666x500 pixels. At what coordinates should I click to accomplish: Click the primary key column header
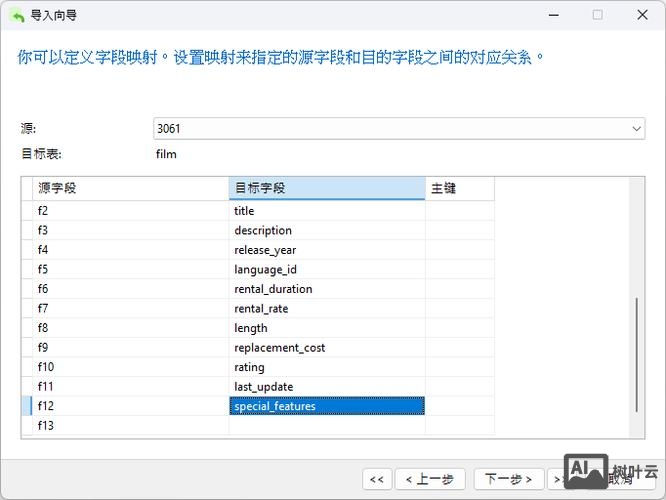coord(460,188)
